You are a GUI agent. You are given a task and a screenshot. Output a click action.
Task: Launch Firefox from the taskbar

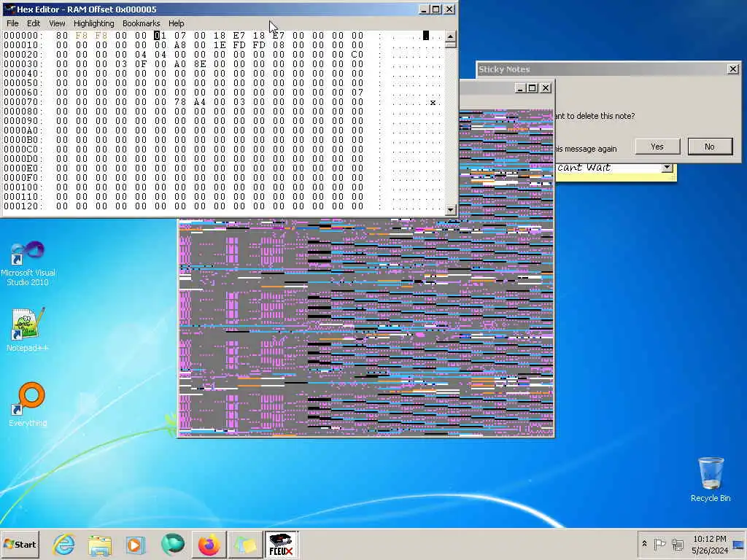click(x=209, y=544)
